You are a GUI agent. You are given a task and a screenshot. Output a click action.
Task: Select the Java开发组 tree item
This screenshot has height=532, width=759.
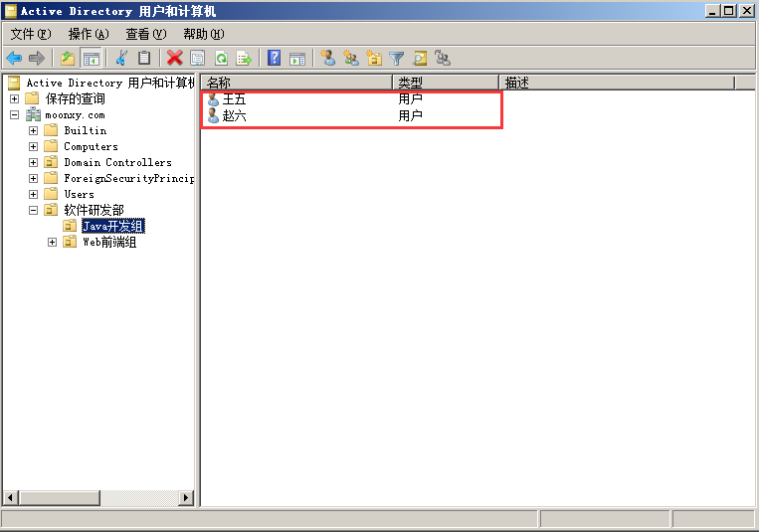click(x=113, y=226)
